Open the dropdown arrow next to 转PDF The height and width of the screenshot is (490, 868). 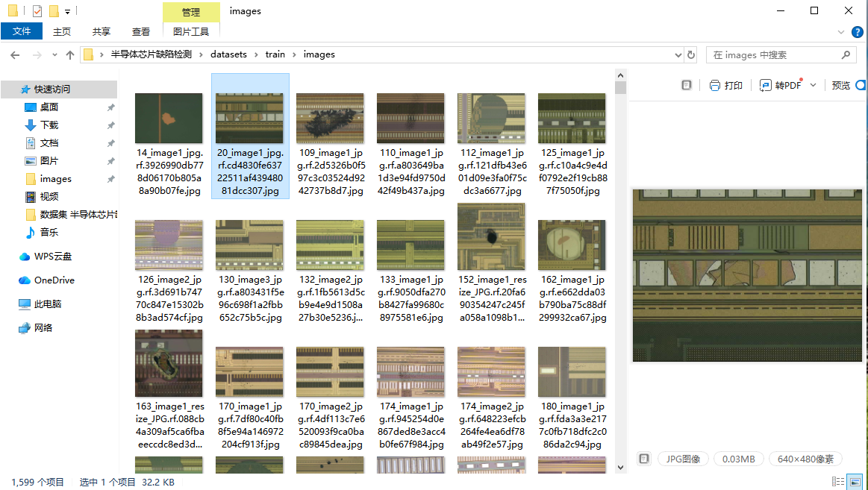pos(814,85)
